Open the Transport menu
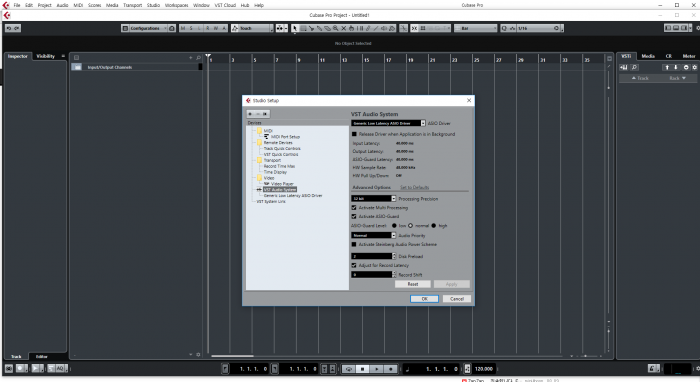 pyautogui.click(x=133, y=5)
